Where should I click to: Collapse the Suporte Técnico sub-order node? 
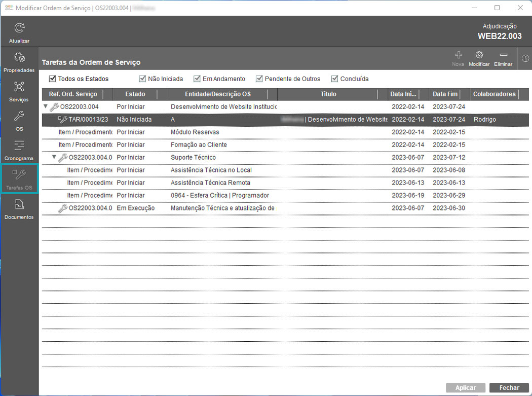tap(54, 158)
